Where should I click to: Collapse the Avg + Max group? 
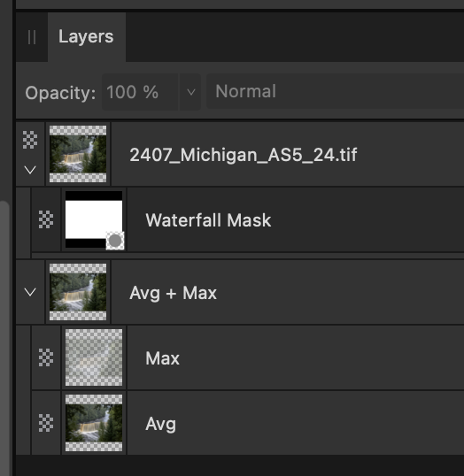pos(30,292)
